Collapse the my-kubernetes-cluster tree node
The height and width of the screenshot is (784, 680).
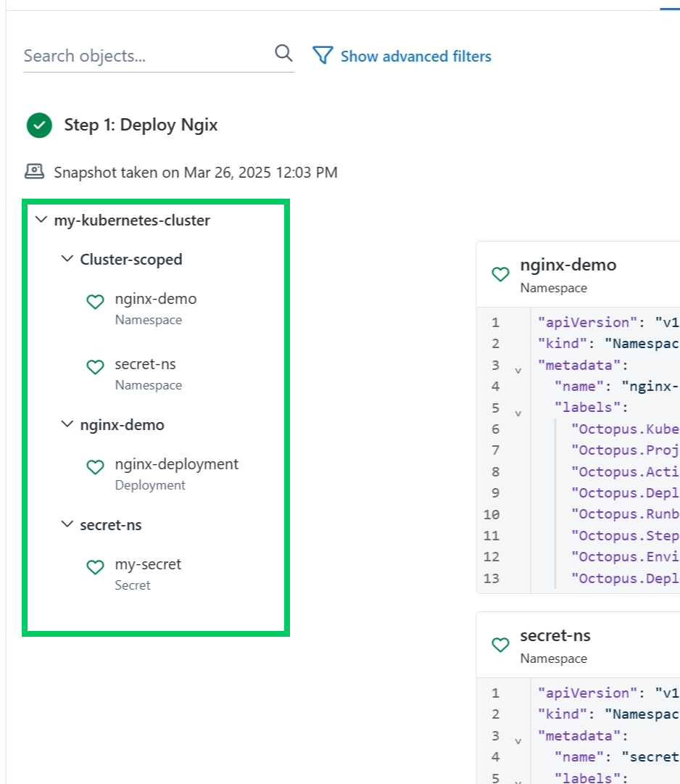[41, 220]
